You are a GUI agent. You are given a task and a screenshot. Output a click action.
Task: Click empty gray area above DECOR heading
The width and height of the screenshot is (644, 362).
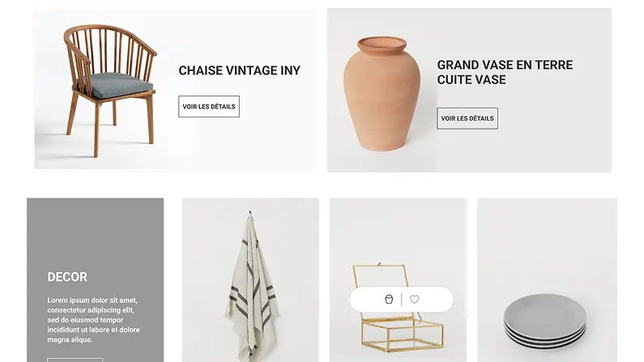(x=95, y=234)
